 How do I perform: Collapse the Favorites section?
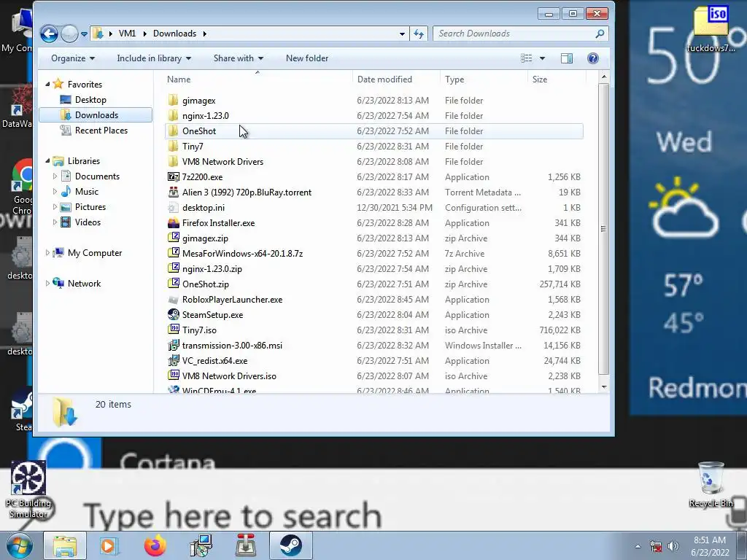pyautogui.click(x=47, y=85)
